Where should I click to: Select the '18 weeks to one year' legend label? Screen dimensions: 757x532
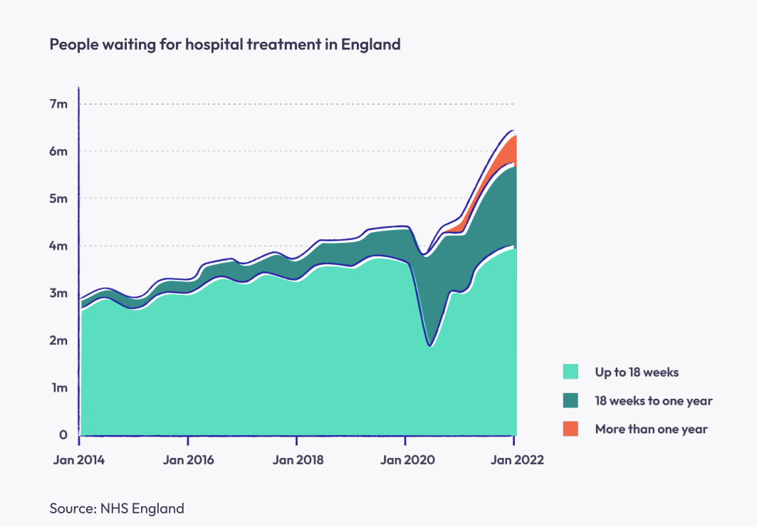(654, 400)
